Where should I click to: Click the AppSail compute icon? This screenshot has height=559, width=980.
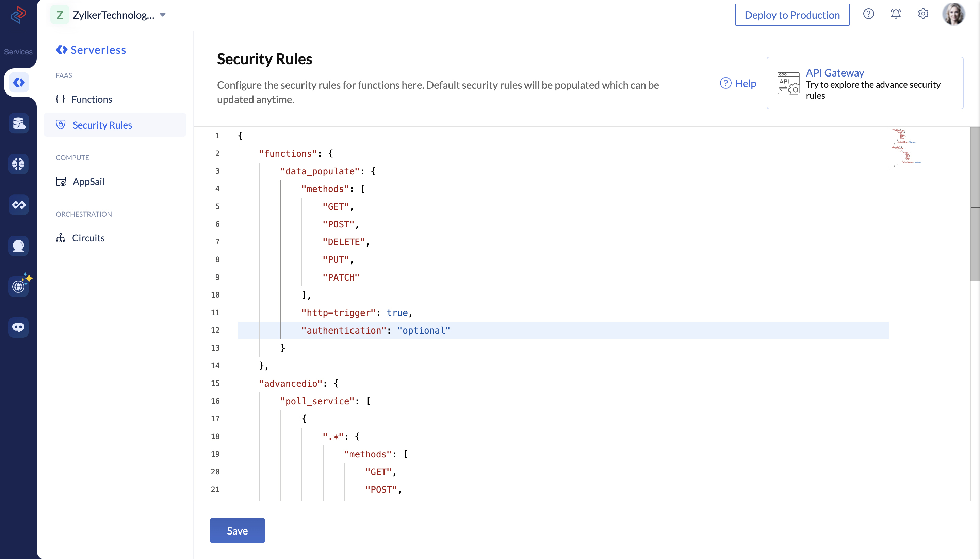tap(62, 181)
